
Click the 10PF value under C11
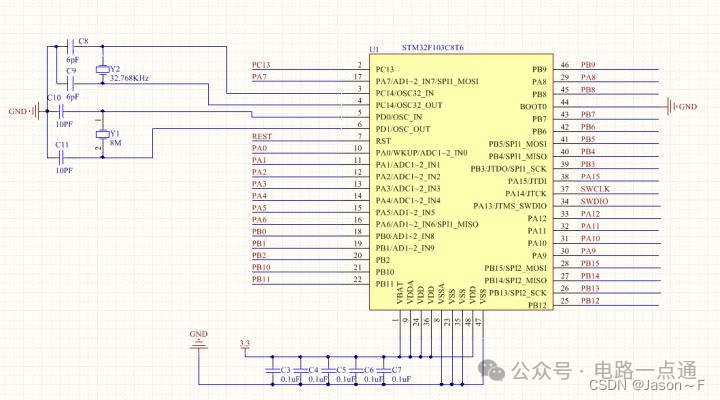coord(64,170)
